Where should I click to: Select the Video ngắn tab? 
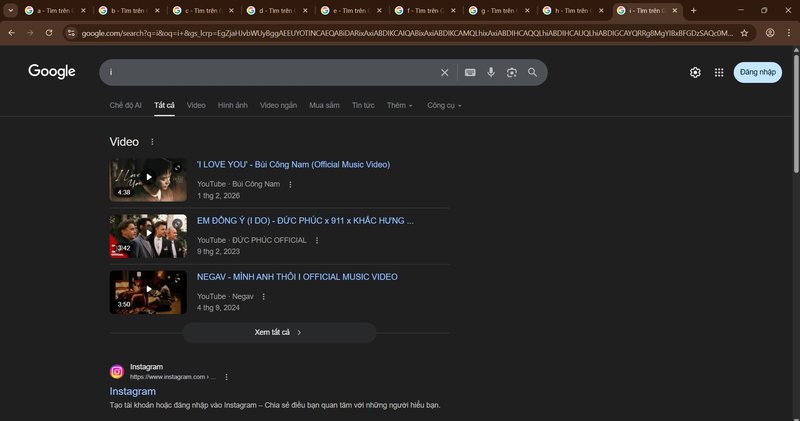click(278, 105)
